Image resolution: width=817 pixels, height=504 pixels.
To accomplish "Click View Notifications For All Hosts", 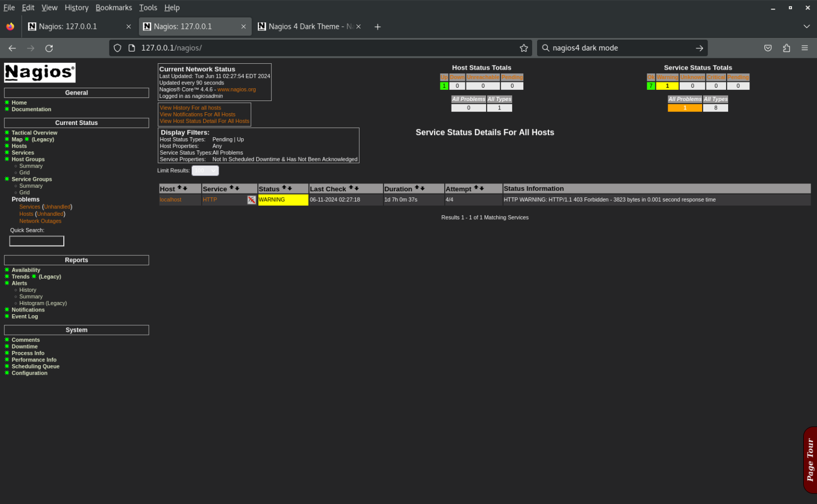I will [197, 114].
